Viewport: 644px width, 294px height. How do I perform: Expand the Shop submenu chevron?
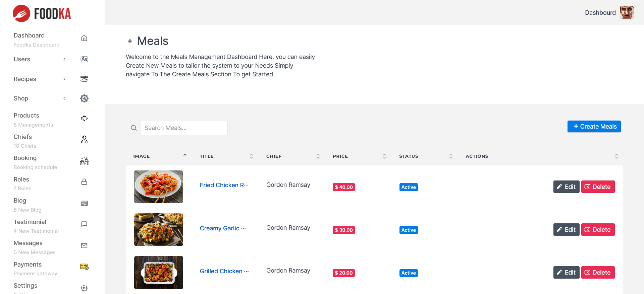click(65, 98)
